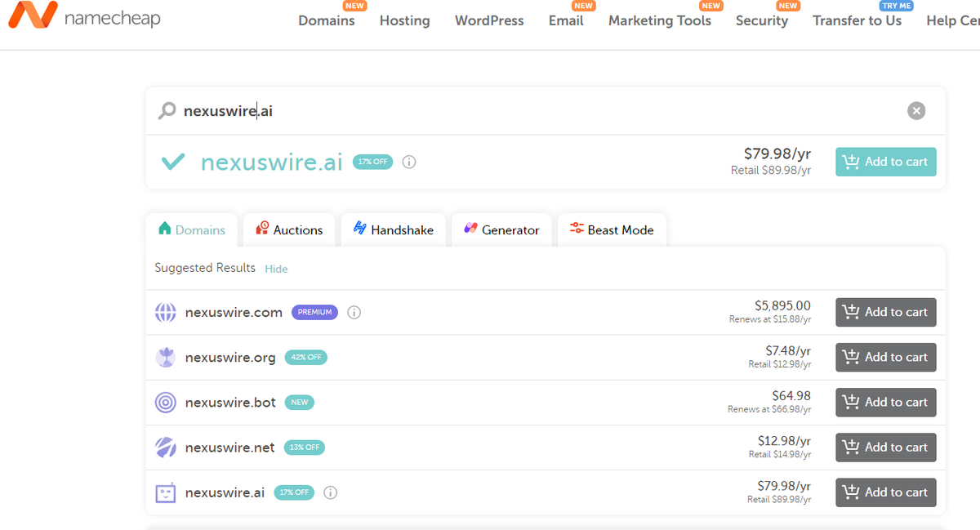This screenshot has height=530, width=980.
Task: Switch to the Handshake tab
Action: click(393, 229)
